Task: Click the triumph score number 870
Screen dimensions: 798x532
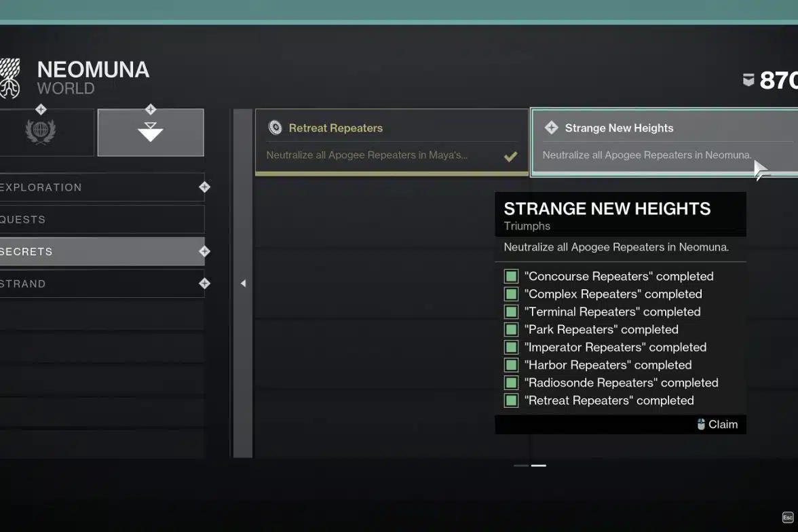Action: [779, 81]
